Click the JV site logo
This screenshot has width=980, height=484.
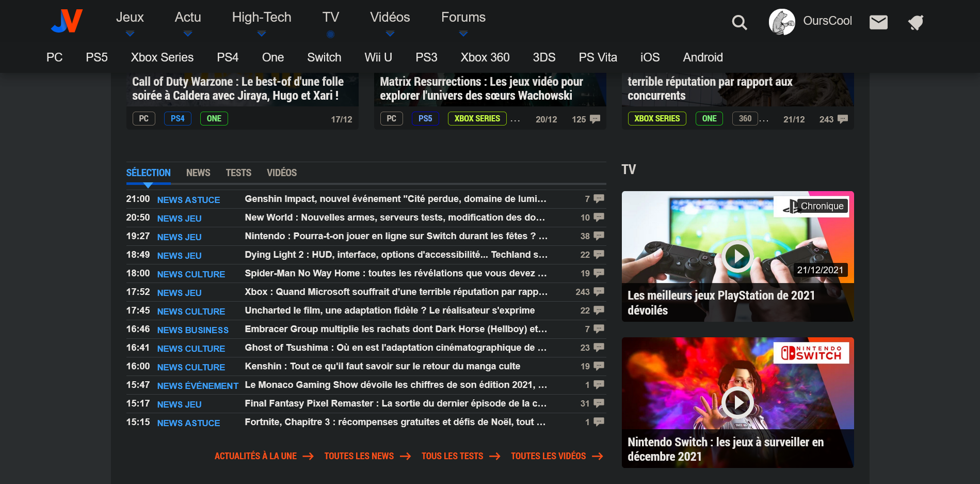click(x=67, y=21)
